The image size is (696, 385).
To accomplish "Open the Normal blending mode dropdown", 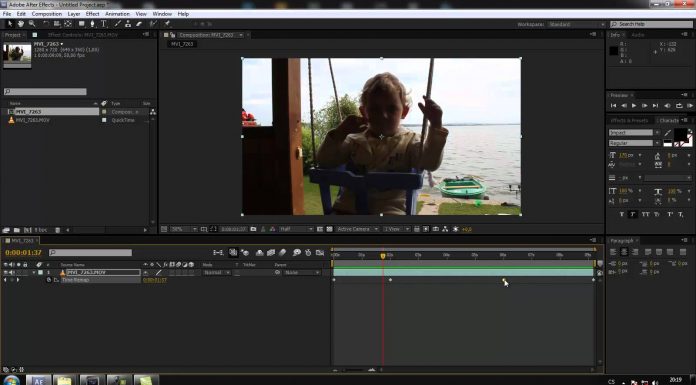I will pyautogui.click(x=217, y=272).
